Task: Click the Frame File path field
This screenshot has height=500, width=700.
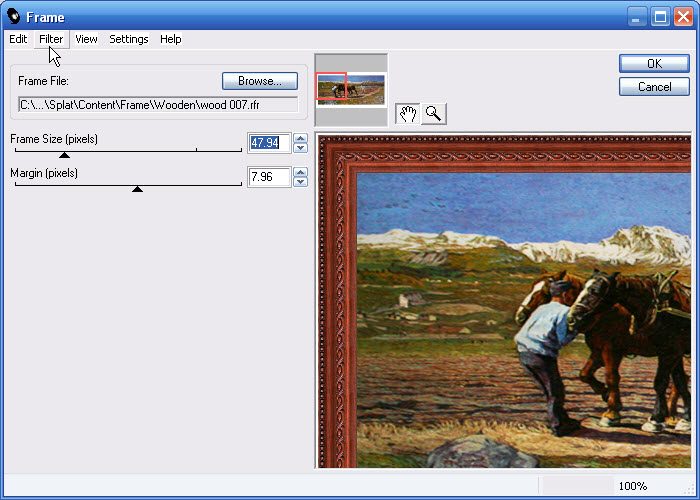Action: (x=158, y=105)
